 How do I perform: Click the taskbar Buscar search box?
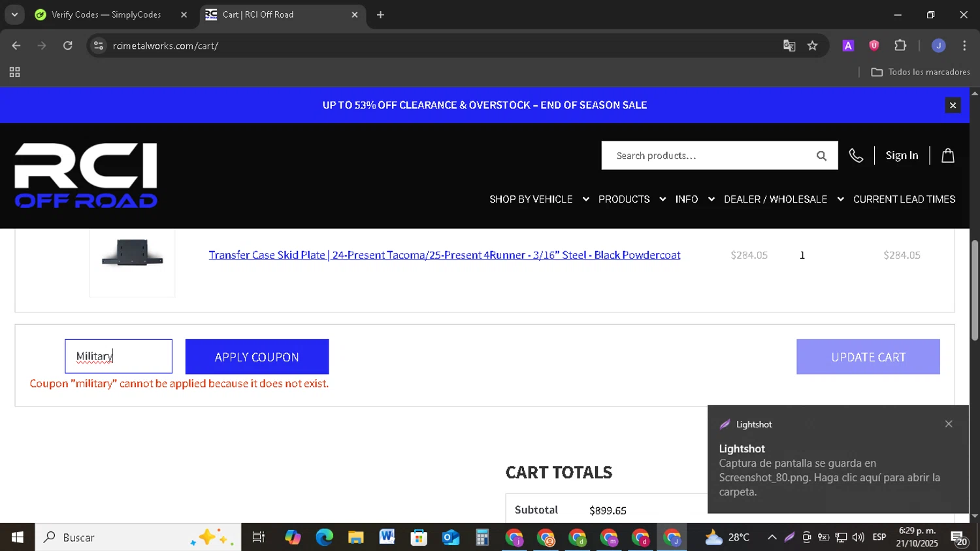point(138,537)
